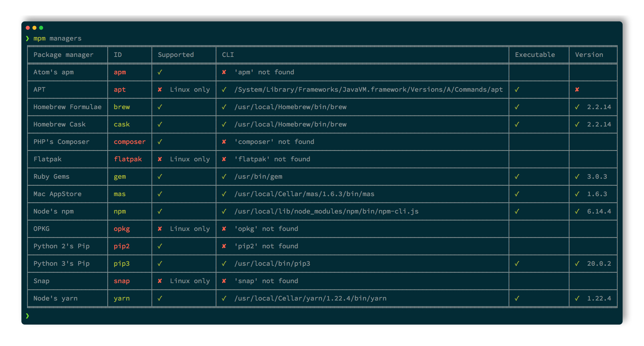Click the Package manager column header
Image resolution: width=644 pixels, height=346 pixels.
63,55
